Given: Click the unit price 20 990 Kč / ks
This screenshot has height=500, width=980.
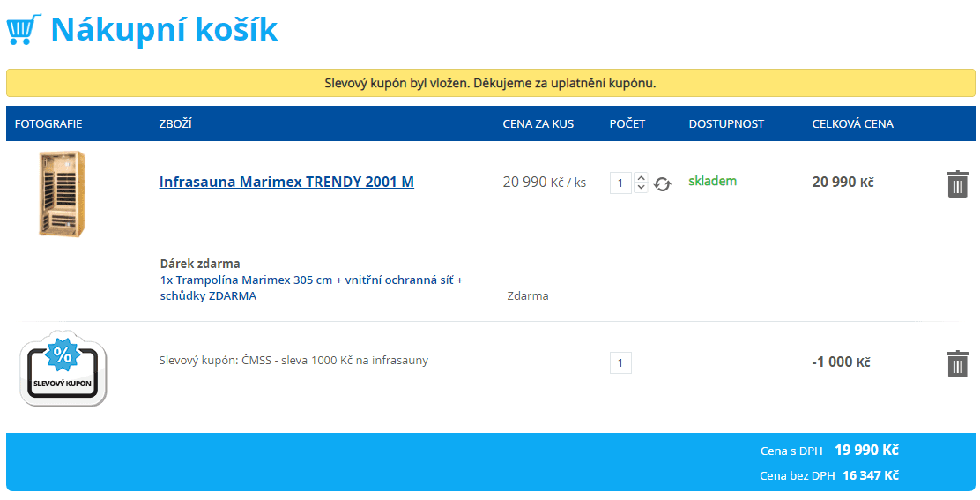Looking at the screenshot, I should click(545, 183).
